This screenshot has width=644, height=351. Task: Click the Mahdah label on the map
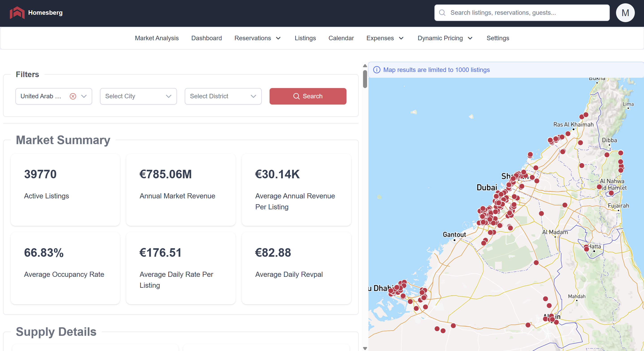tap(576, 296)
